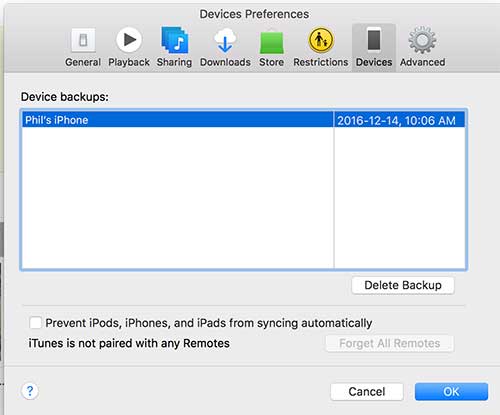This screenshot has width=500, height=415.
Task: Cancel the Devices Preferences dialog
Action: (x=367, y=392)
